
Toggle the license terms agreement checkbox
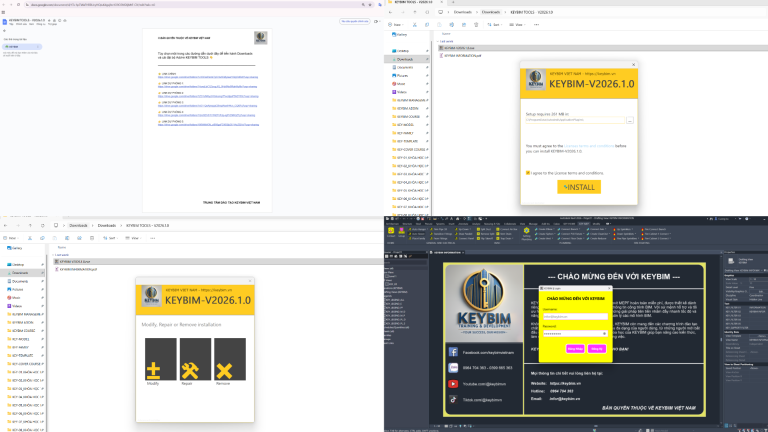[x=528, y=173]
